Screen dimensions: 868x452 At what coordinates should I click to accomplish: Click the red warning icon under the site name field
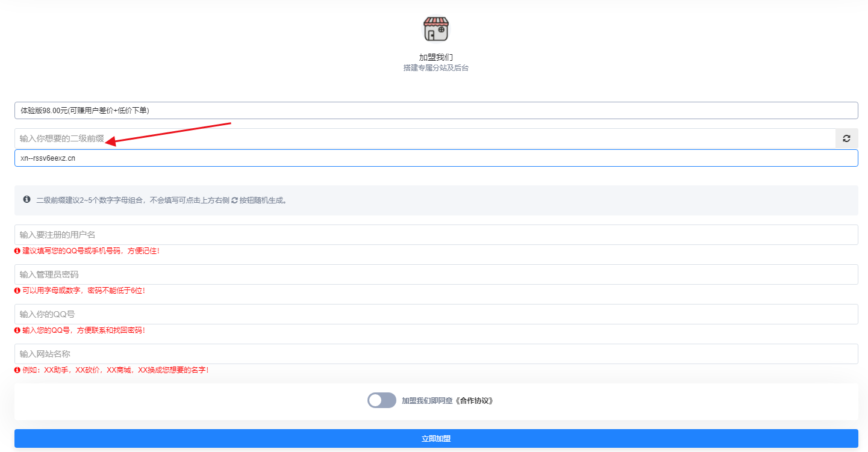tap(17, 370)
